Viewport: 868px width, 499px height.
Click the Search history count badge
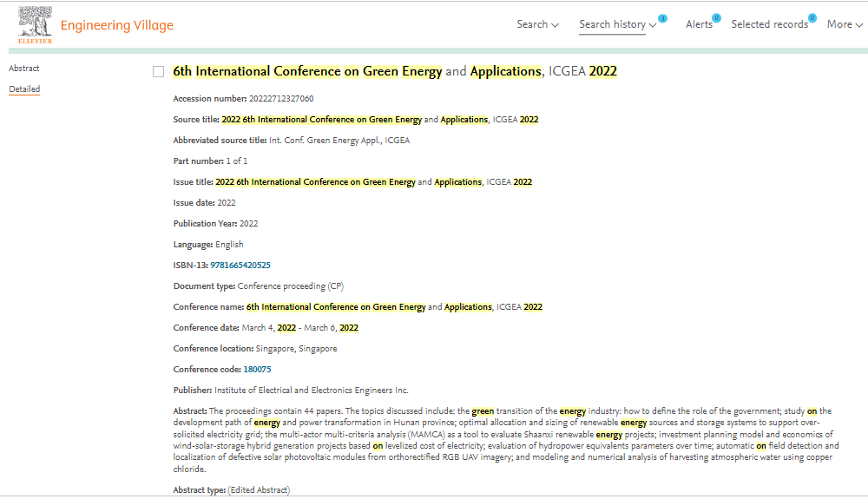click(662, 18)
